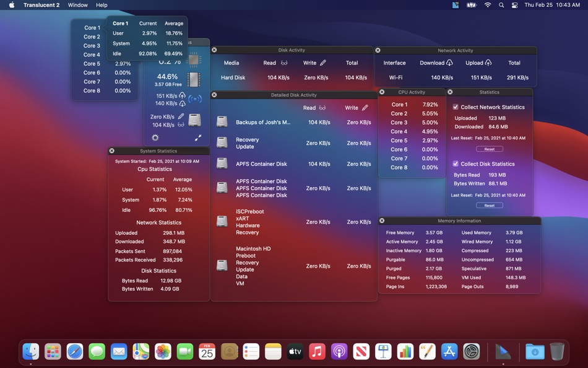Select Core 2 in the top-left core list
This screenshot has height=368, width=588.
(x=92, y=37)
